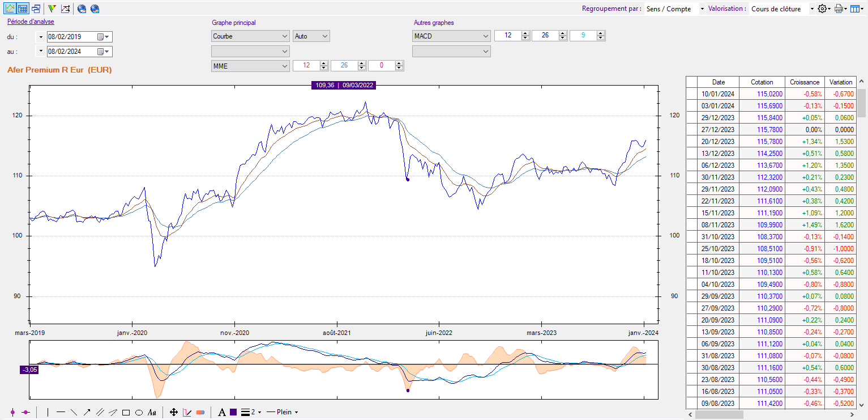Toggle the quotation table view icon
This screenshot has height=420, width=868.
click(x=23, y=9)
